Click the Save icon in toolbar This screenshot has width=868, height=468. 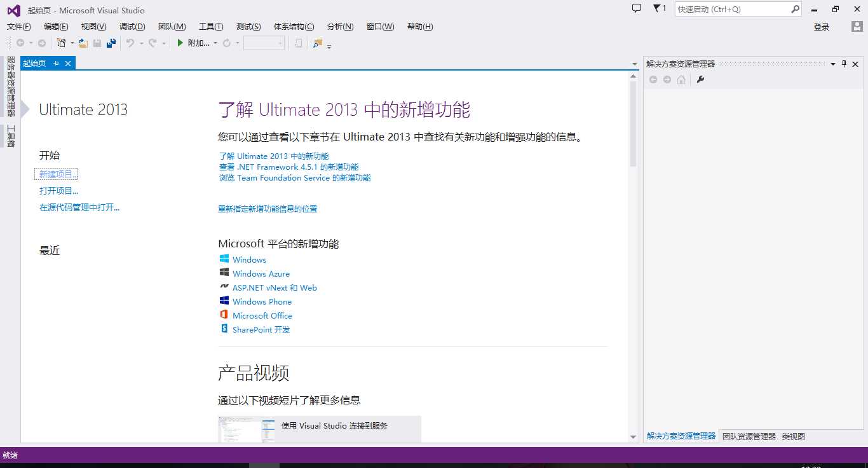[97, 43]
